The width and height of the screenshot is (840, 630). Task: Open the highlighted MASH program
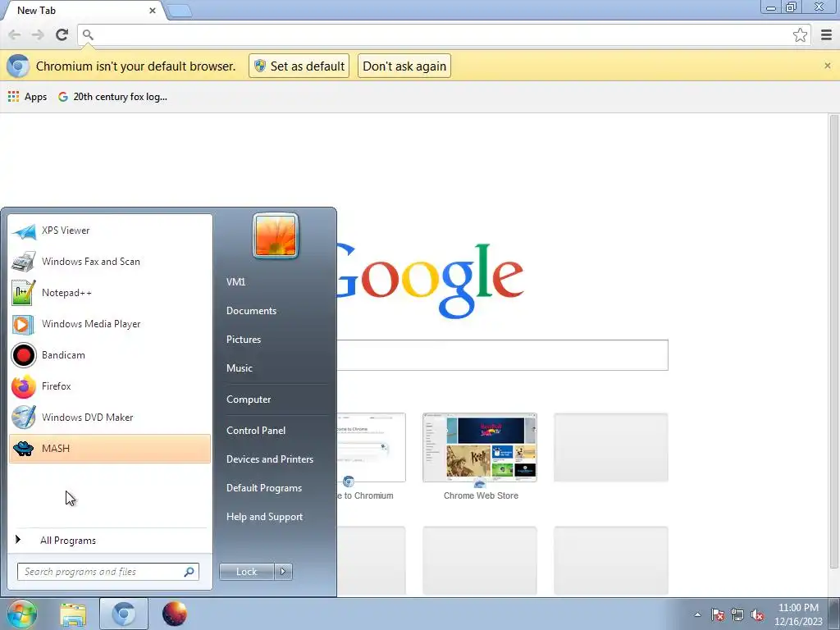pyautogui.click(x=110, y=449)
